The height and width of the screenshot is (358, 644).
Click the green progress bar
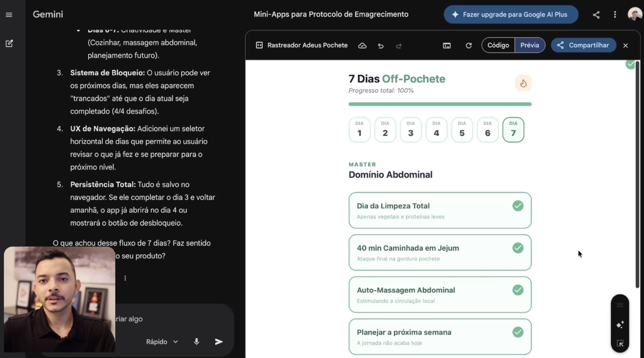pos(440,104)
